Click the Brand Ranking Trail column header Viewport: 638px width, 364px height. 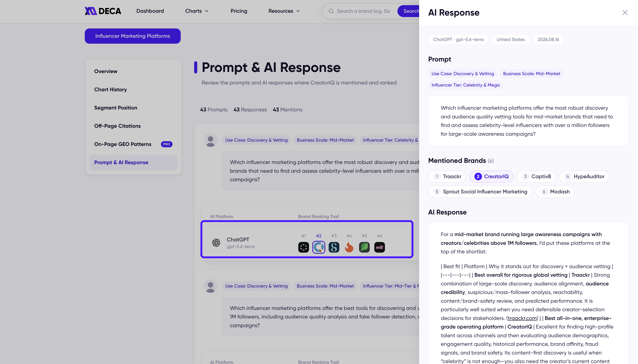tap(318, 217)
